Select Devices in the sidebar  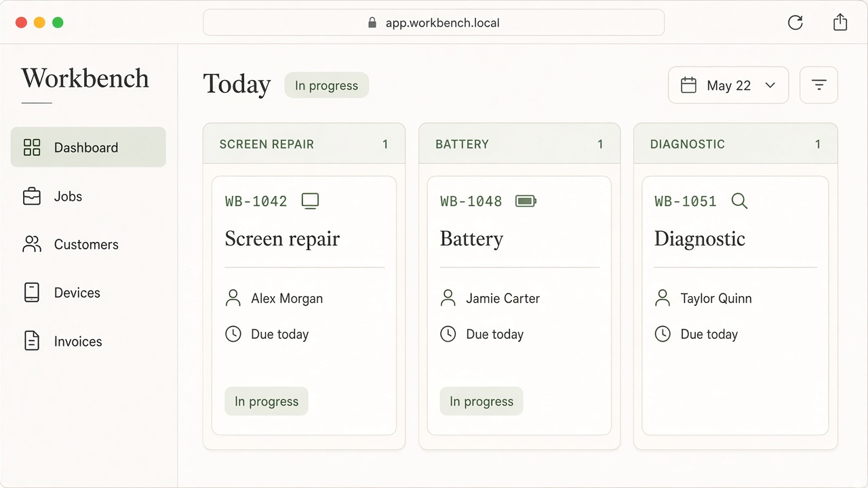(x=88, y=293)
